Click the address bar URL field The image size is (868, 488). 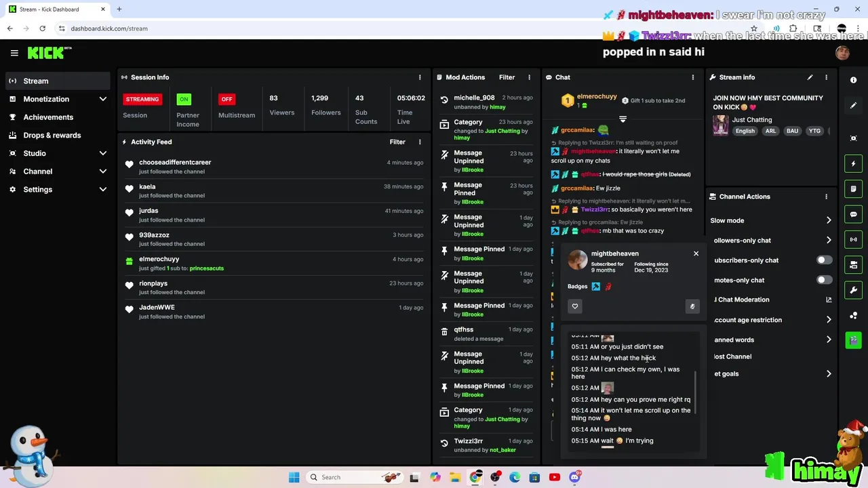(x=400, y=28)
